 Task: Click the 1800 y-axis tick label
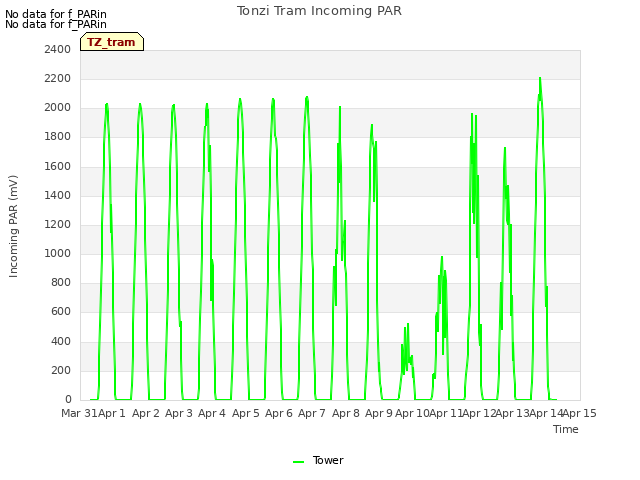(x=58, y=136)
